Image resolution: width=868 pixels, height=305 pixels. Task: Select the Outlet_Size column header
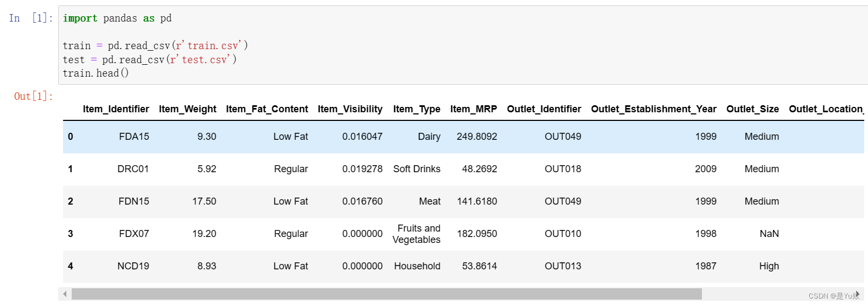point(753,109)
